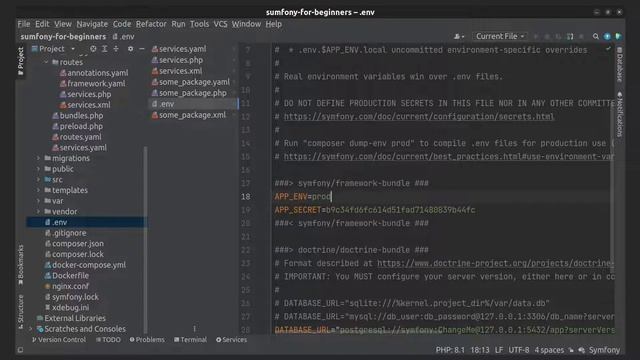Open the Navigate menu

click(x=92, y=24)
